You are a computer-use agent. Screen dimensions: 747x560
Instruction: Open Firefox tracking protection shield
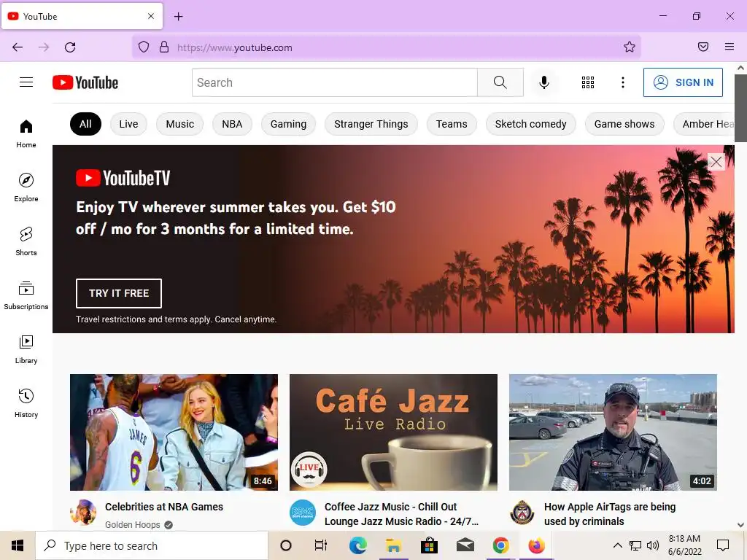tap(144, 47)
